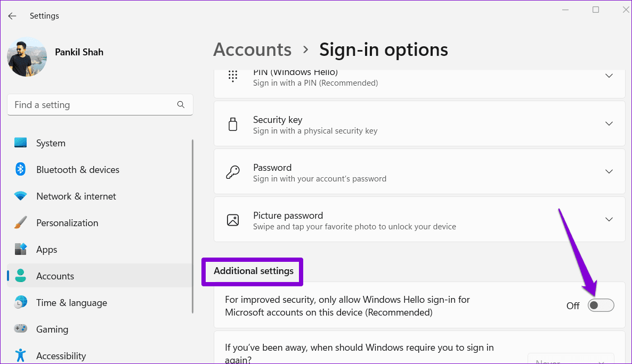Expand the PIN (Windows Hello) section

pos(609,76)
